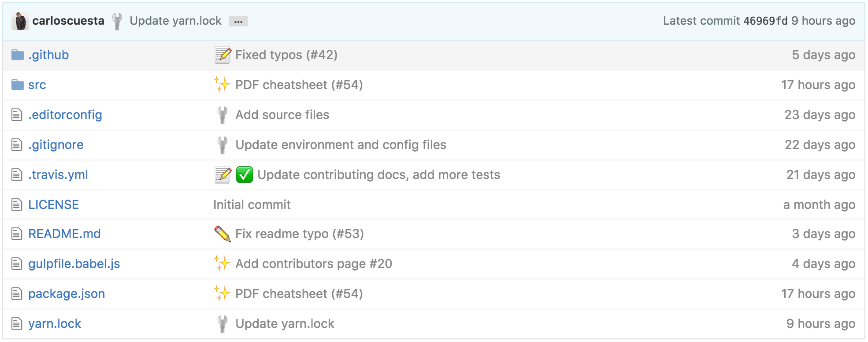Open the carloscuesta author profile link
Image resolution: width=868 pixels, height=342 pixels.
click(68, 21)
